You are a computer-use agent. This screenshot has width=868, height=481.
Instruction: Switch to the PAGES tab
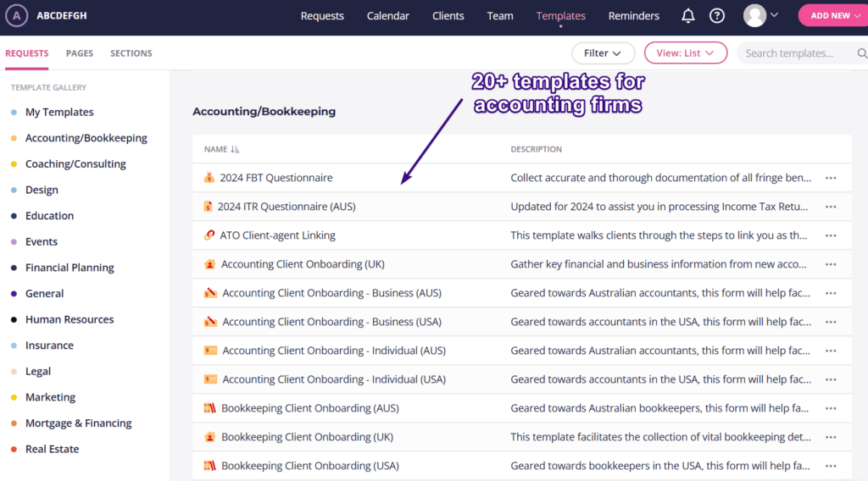pos(79,53)
